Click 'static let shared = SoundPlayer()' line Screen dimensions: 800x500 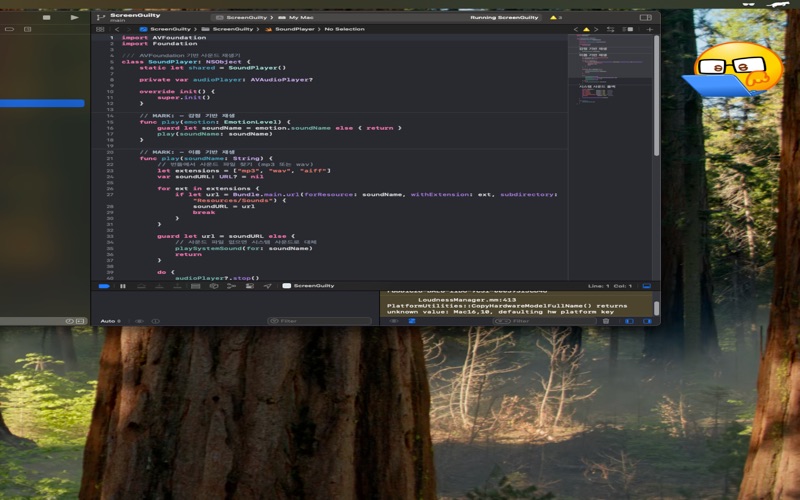pyautogui.click(x=212, y=68)
